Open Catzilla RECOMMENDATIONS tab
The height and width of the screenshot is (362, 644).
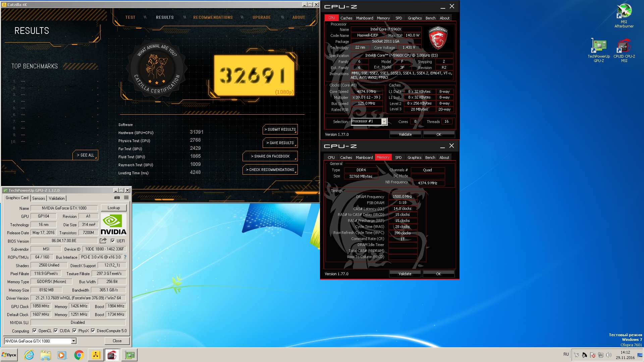click(213, 17)
